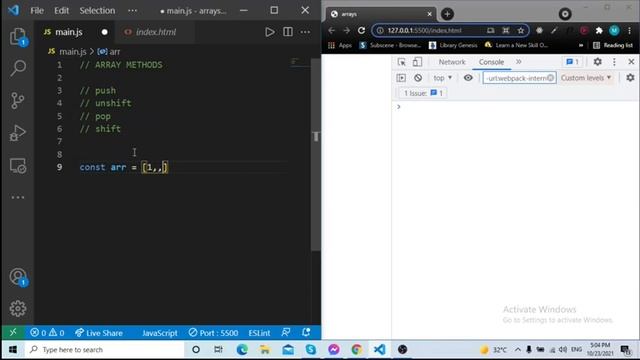Open the File menu
The image size is (640, 360).
point(37,11)
